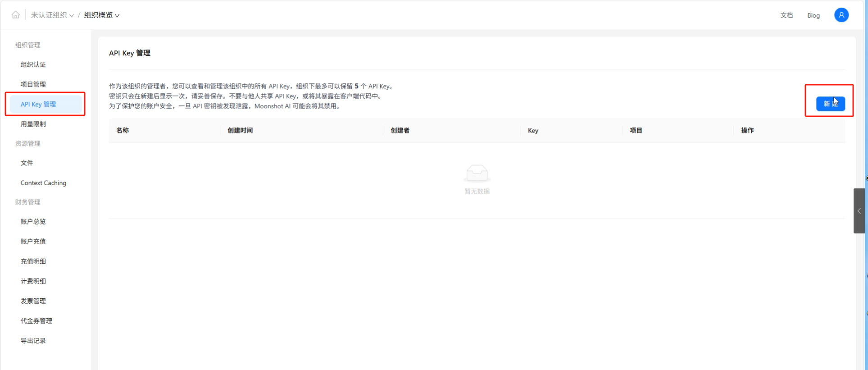This screenshot has width=868, height=370.
Task: Click the 新建 API key button
Action: pos(830,104)
